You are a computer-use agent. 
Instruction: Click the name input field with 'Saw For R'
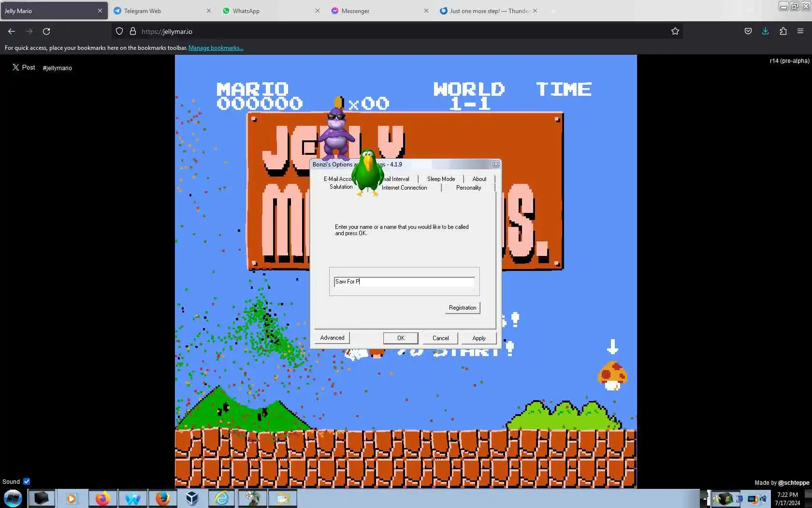pos(404,282)
